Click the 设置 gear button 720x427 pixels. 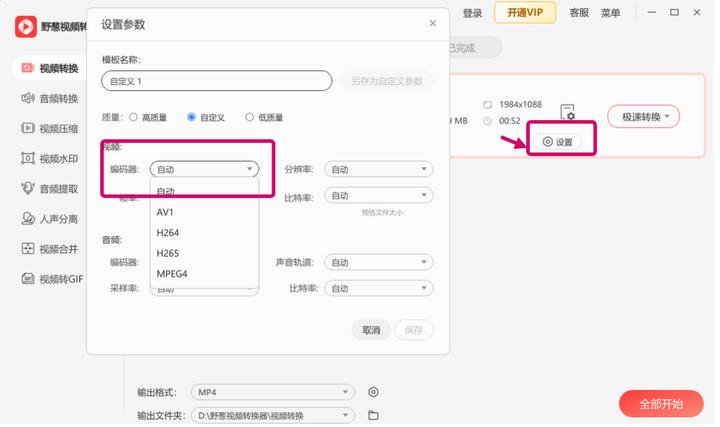[x=558, y=142]
